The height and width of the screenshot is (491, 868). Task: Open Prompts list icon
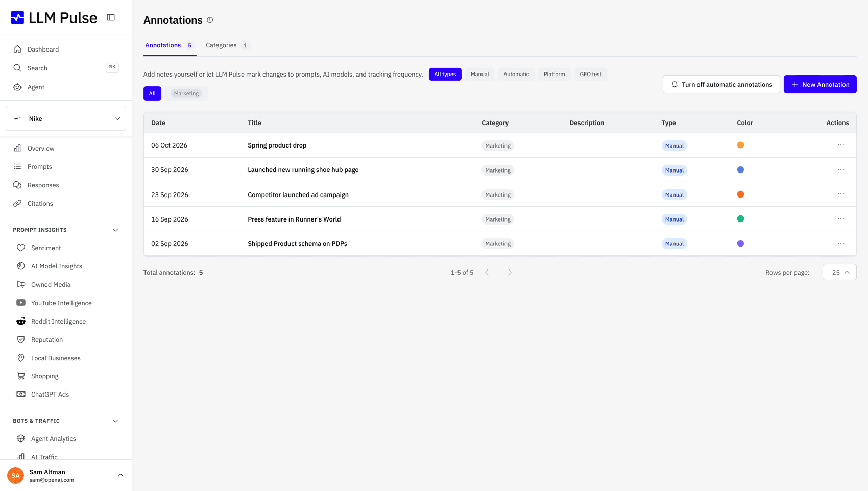17,166
